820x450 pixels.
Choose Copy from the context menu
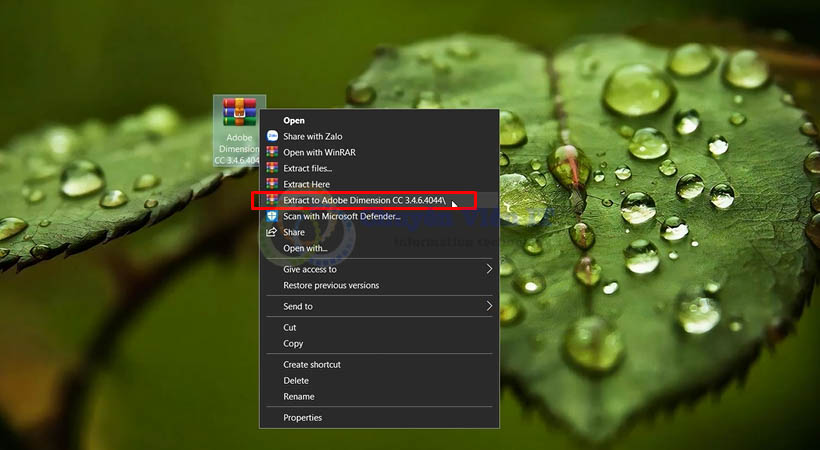coord(293,344)
